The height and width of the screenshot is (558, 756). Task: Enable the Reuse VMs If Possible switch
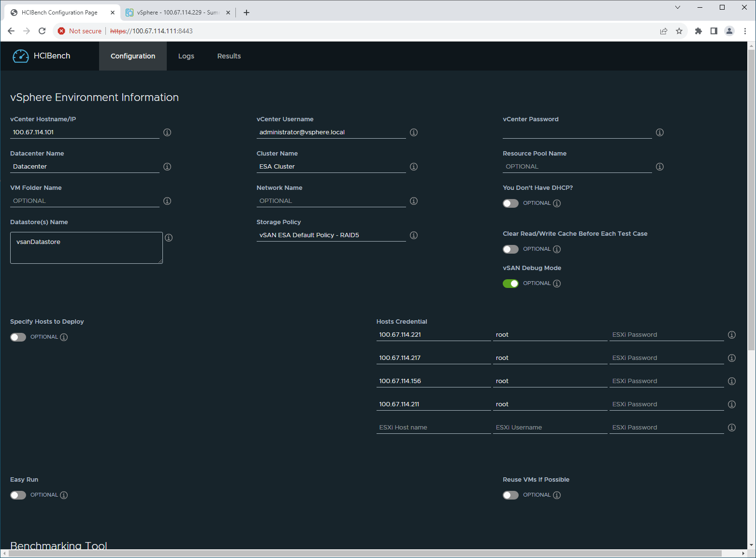[510, 495]
